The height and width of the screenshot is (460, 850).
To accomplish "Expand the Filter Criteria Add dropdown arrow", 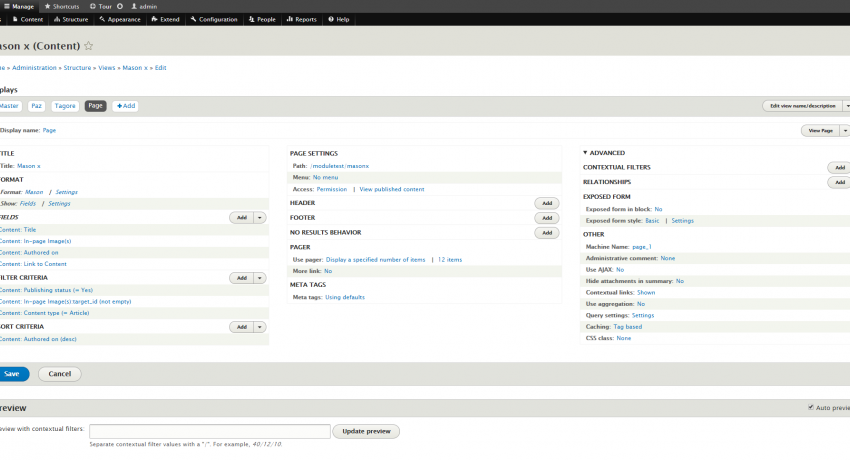I will 260,278.
